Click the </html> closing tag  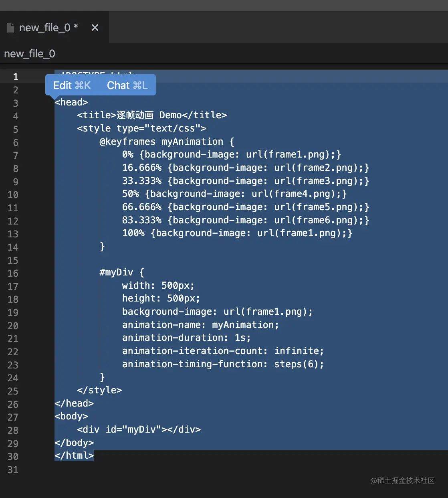[74, 456]
